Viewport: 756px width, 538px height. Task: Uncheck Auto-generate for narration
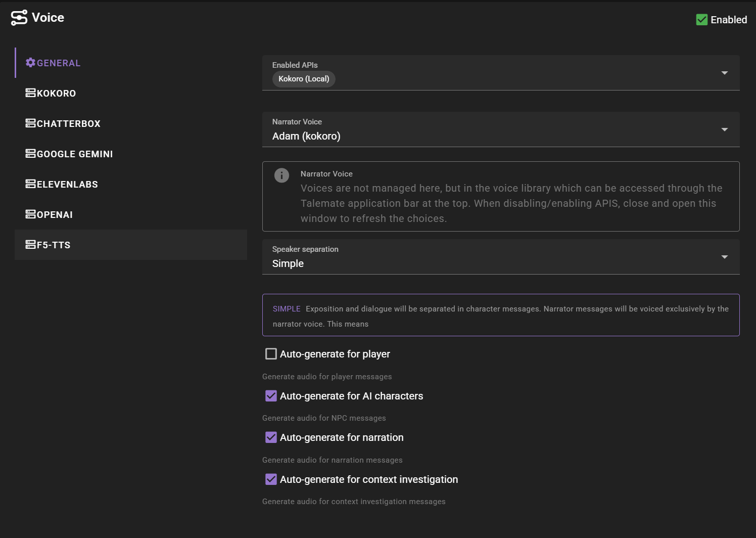(x=271, y=437)
